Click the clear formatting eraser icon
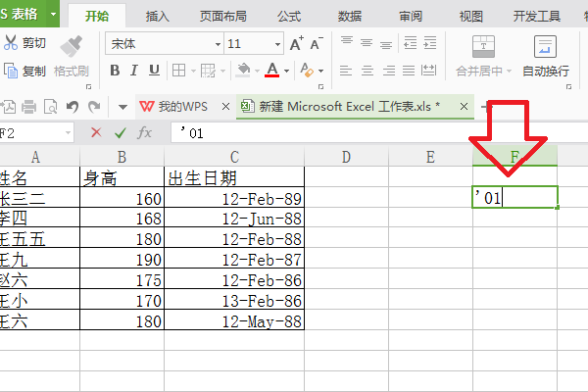The width and height of the screenshot is (588, 392). 307,71
